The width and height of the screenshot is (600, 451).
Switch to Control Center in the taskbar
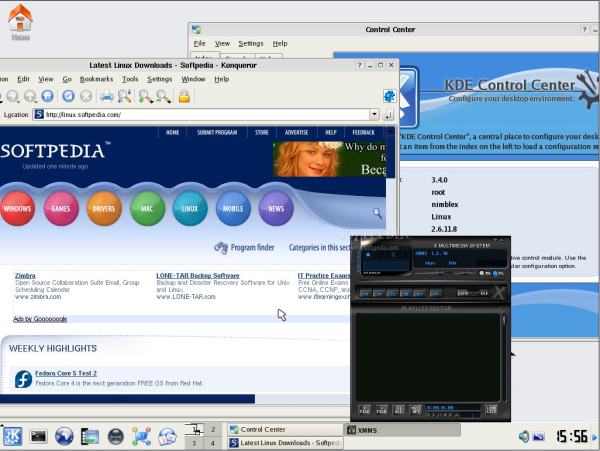tap(285, 430)
